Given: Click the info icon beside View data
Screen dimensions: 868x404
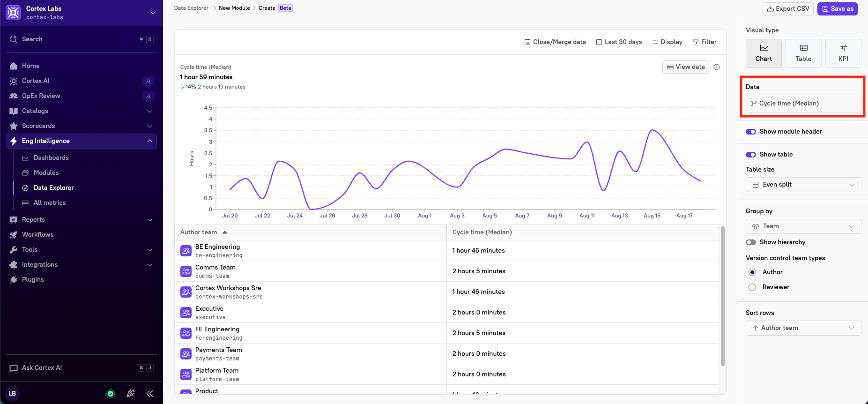Looking at the screenshot, I should [x=717, y=67].
